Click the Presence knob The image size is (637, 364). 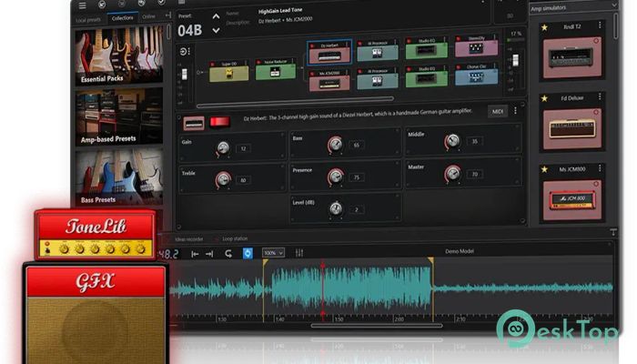pyautogui.click(x=335, y=177)
